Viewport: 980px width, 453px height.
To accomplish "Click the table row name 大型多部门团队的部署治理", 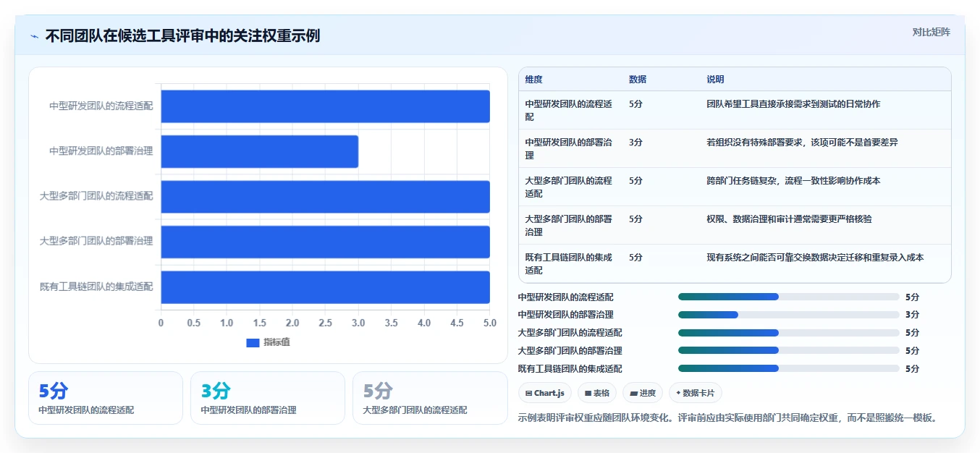I will tap(568, 225).
